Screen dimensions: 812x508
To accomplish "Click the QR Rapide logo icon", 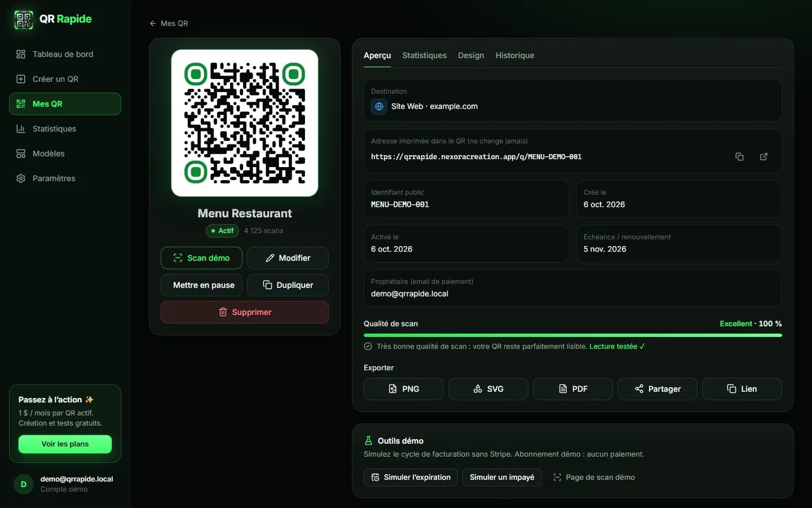I will coord(23,20).
